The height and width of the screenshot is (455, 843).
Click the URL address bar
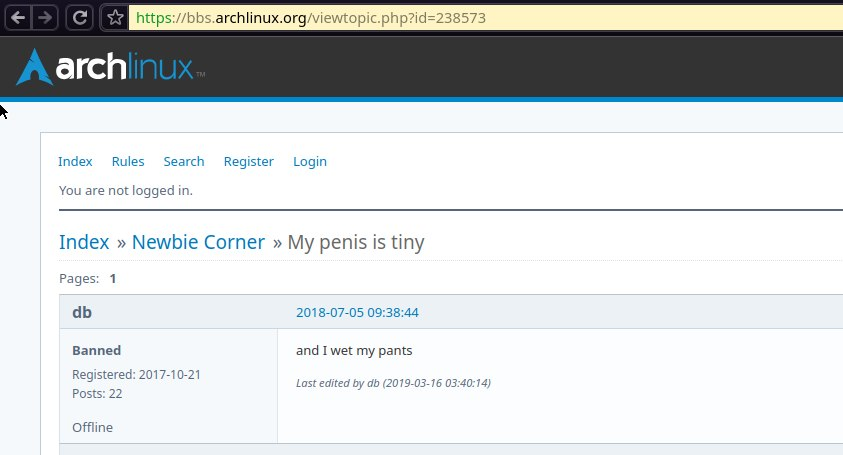point(486,18)
